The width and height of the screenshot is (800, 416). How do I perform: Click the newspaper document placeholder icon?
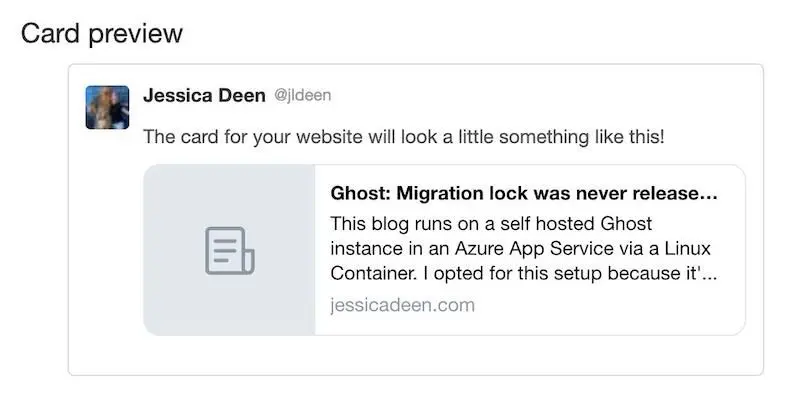230,251
